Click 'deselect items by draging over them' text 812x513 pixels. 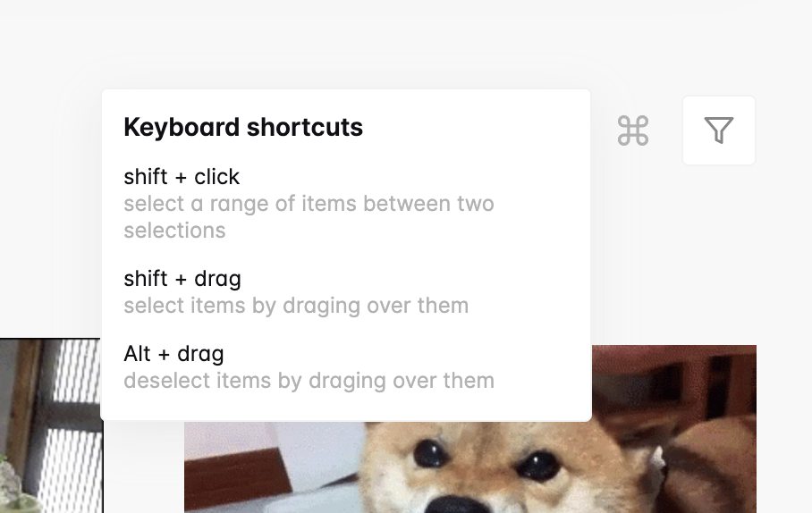(309, 381)
